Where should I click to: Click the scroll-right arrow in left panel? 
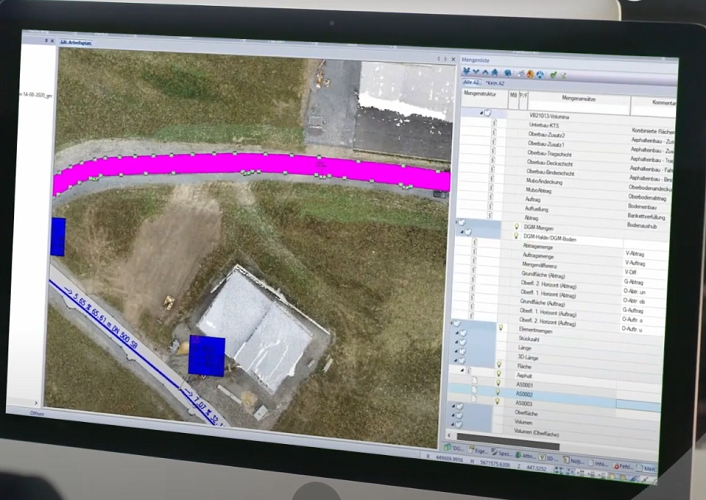36,403
